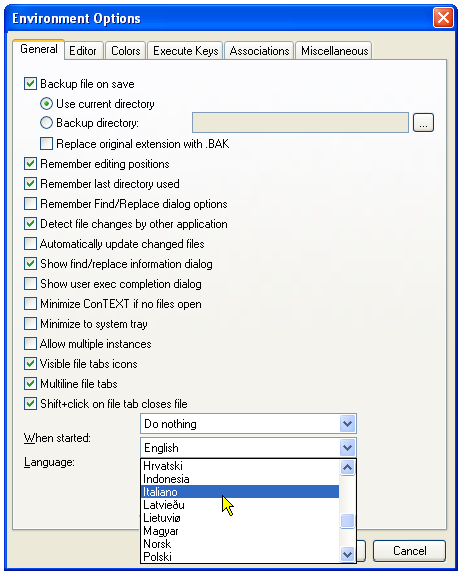The image size is (465, 575).
Task: Enable Show user exec completion dialog
Action: (30, 284)
